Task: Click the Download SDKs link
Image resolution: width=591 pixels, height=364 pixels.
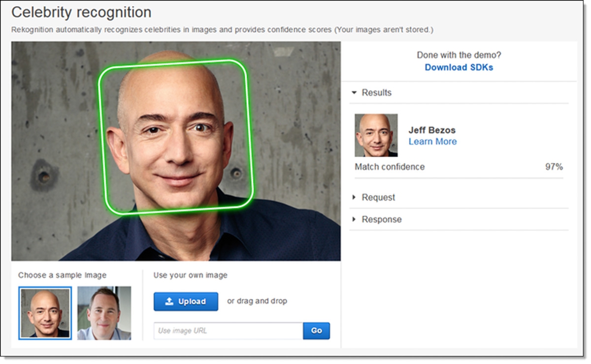Action: pyautogui.click(x=459, y=67)
